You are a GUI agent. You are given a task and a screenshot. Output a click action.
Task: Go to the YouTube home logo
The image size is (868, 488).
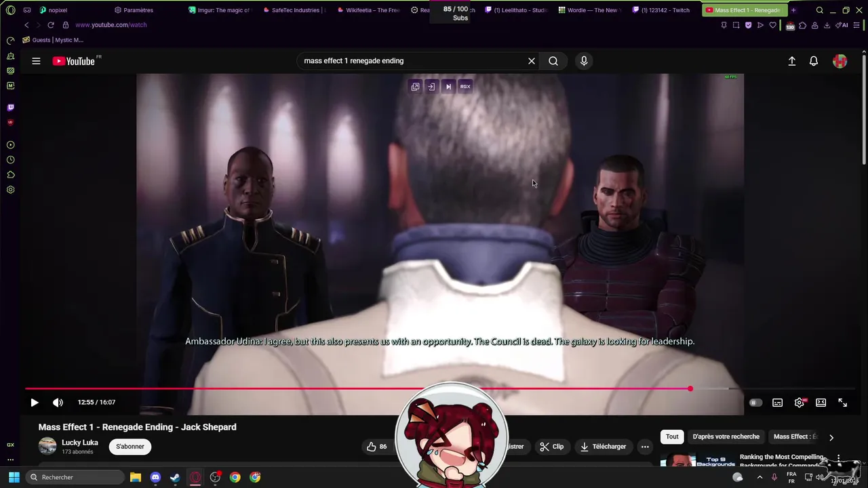(x=74, y=61)
